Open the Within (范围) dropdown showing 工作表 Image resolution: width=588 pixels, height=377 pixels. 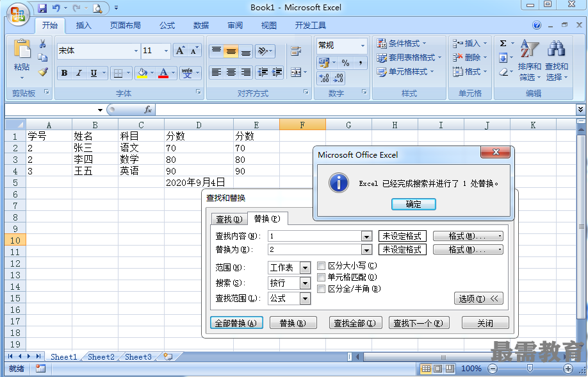click(x=306, y=268)
